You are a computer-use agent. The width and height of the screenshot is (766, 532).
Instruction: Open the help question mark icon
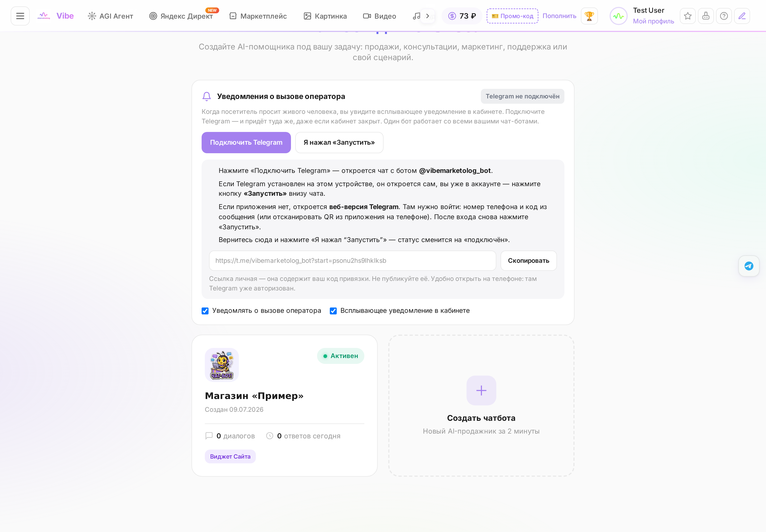tap(724, 16)
